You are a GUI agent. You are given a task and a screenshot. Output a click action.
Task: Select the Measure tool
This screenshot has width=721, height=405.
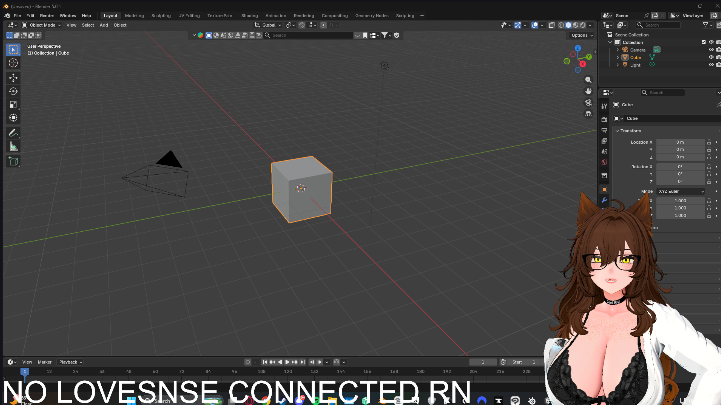(x=13, y=147)
